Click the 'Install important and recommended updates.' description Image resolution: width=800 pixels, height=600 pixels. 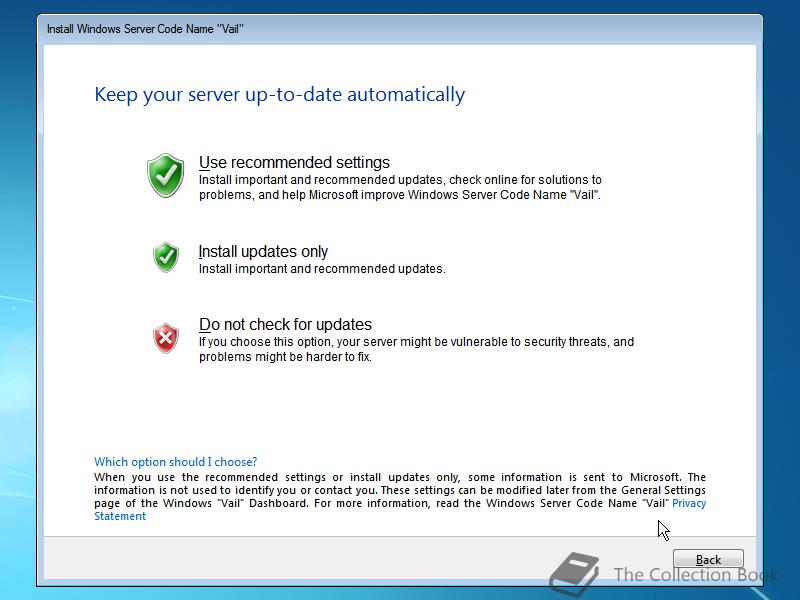point(322,269)
